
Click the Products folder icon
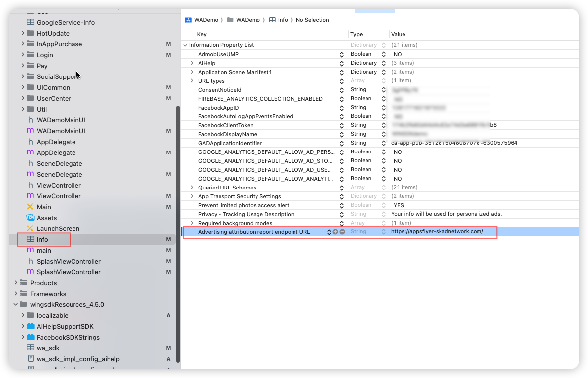click(23, 283)
